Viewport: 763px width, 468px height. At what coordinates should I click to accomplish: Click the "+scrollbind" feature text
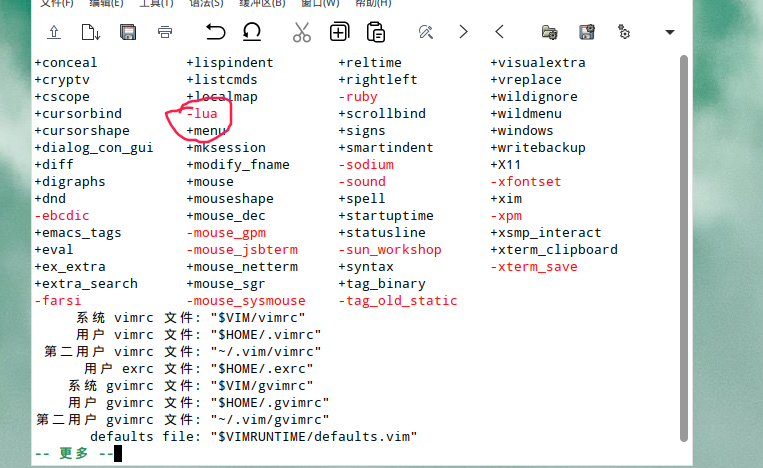(x=382, y=113)
